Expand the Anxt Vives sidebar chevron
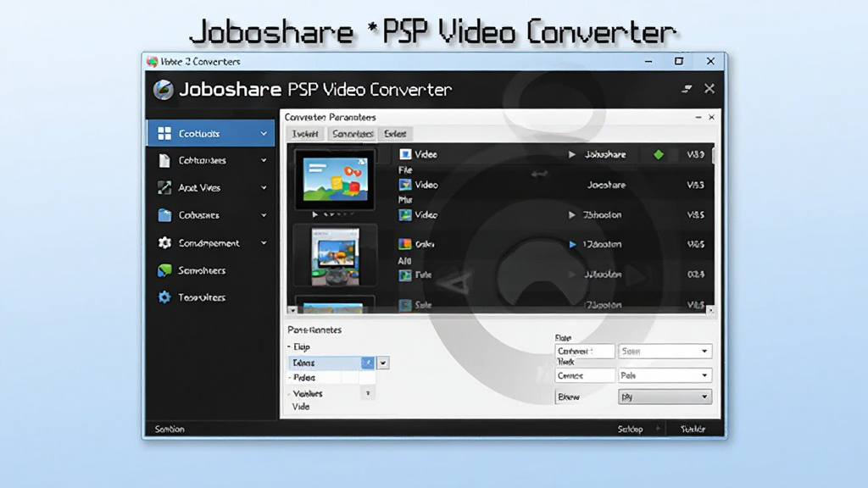 (264, 187)
